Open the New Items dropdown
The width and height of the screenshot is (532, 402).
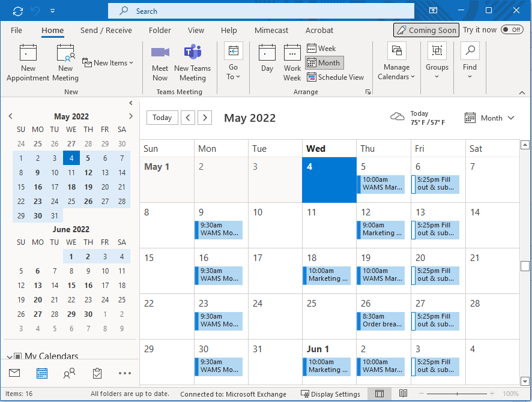click(x=108, y=62)
